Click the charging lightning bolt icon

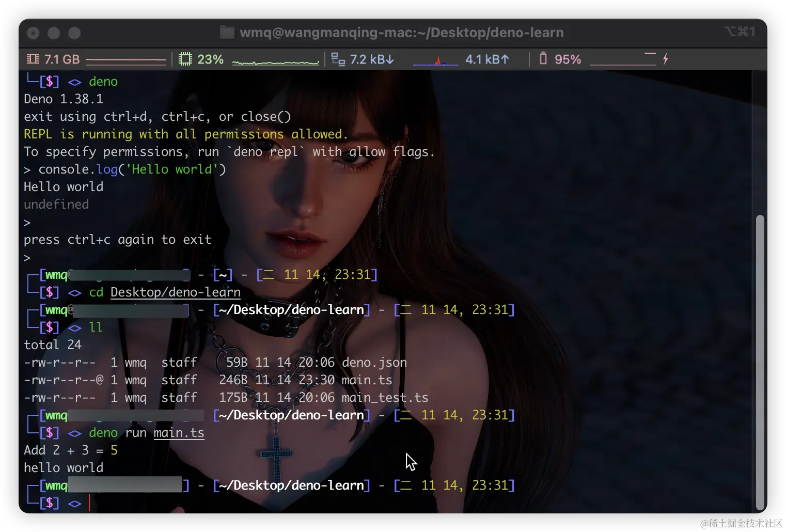[x=666, y=58]
